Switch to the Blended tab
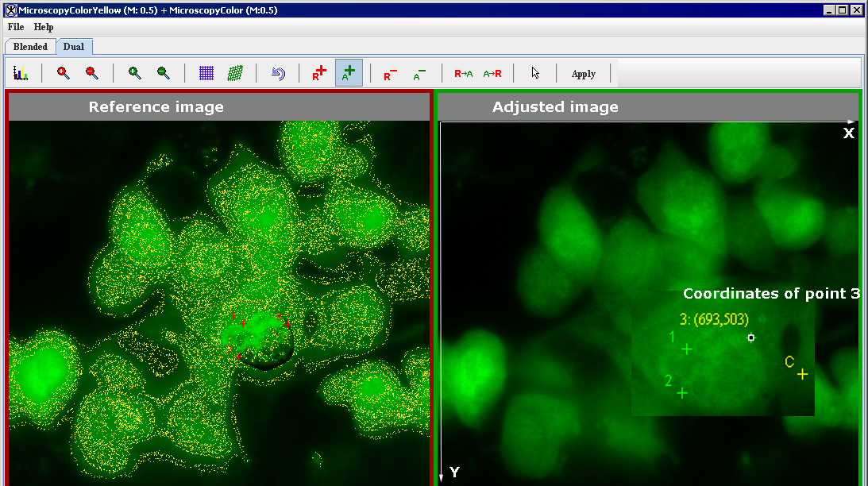Screen dimensions: 868x486 pos(30,47)
